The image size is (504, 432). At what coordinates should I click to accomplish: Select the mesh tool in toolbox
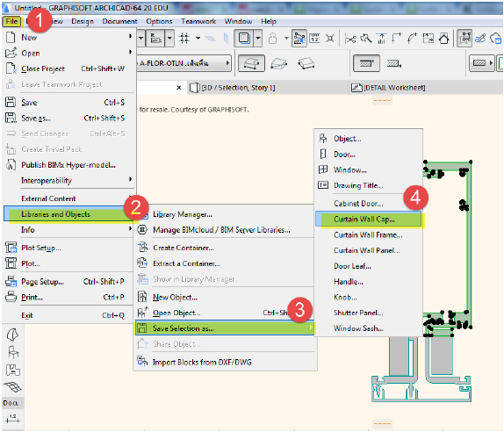[13, 386]
